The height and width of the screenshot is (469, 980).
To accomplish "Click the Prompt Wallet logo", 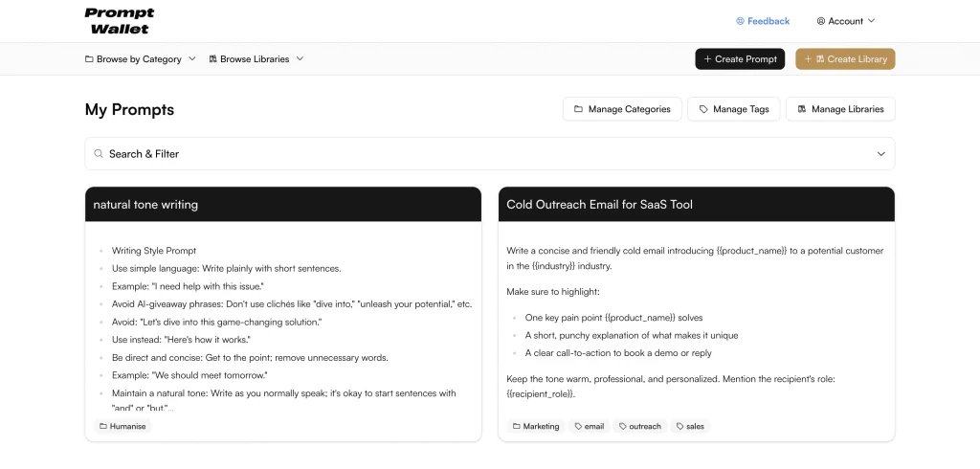I will pos(119,21).
